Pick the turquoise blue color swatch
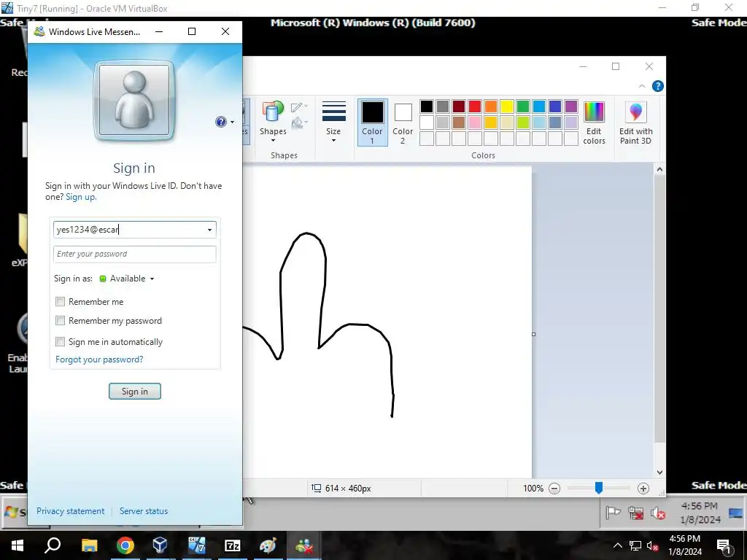 539,106
